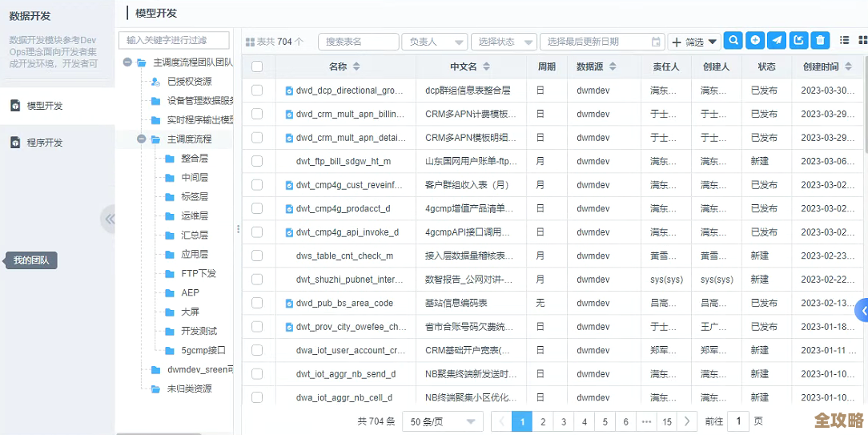Click the 模型开发 sidebar icon

click(15, 106)
